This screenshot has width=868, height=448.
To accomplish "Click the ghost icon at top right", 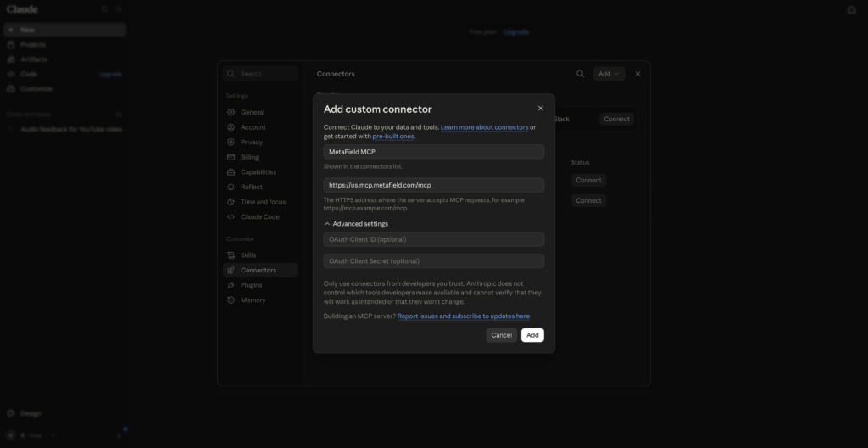I will click(x=851, y=9).
